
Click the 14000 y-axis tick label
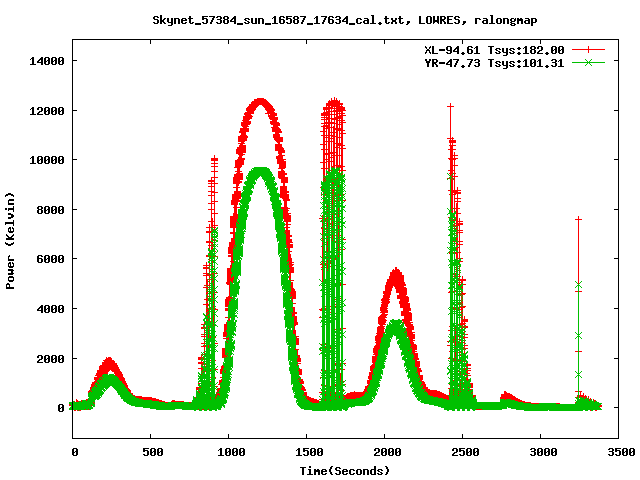tap(47, 61)
